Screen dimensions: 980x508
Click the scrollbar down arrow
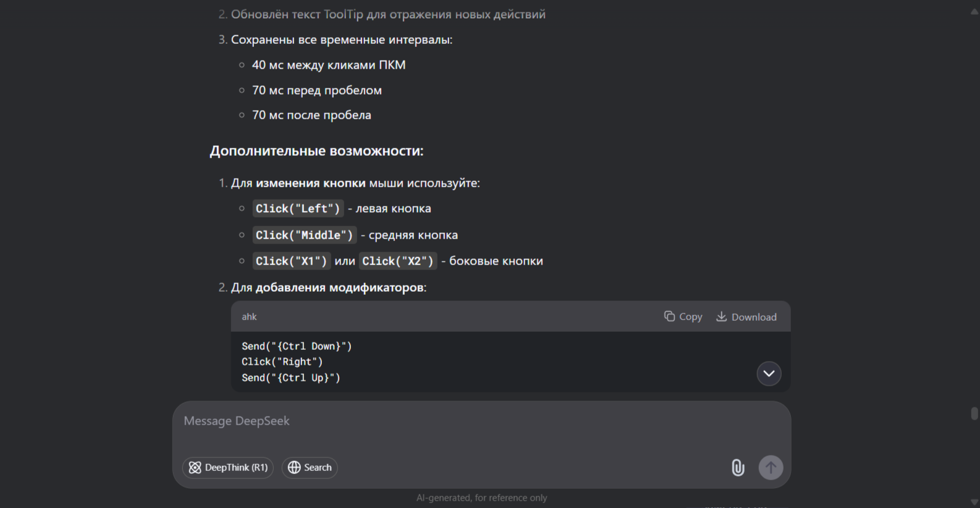[974, 501]
